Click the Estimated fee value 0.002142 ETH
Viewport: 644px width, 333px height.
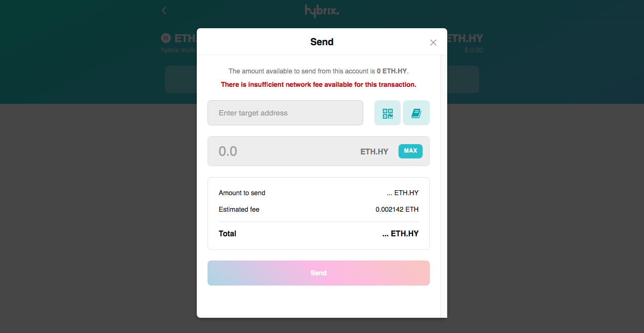pos(397,209)
